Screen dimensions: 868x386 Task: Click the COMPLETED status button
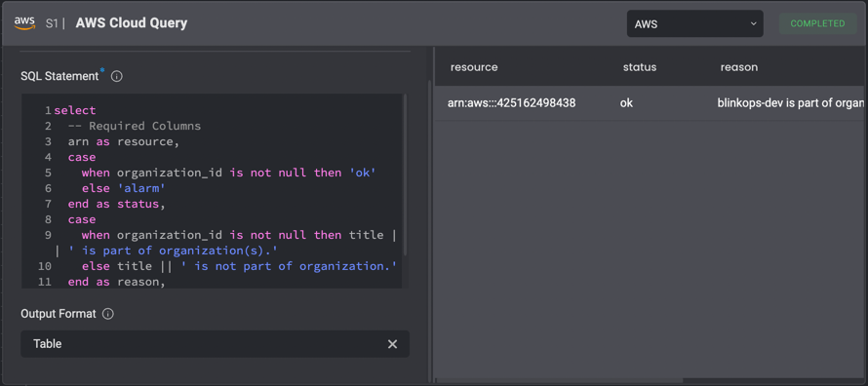(x=817, y=23)
